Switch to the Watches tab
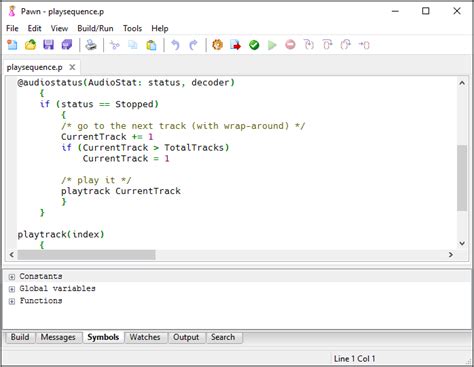The height and width of the screenshot is (367, 474). coord(145,337)
